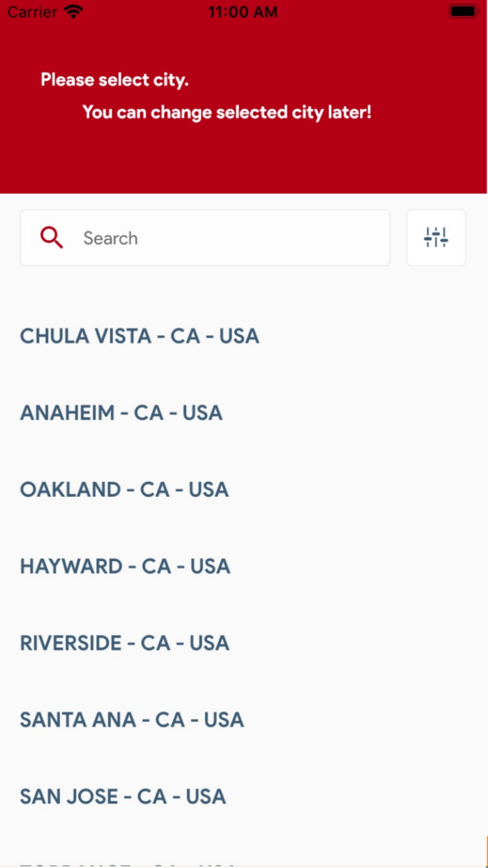Image resolution: width=488 pixels, height=868 pixels.
Task: Select SAN JOSE - CA - USA
Action: point(123,797)
